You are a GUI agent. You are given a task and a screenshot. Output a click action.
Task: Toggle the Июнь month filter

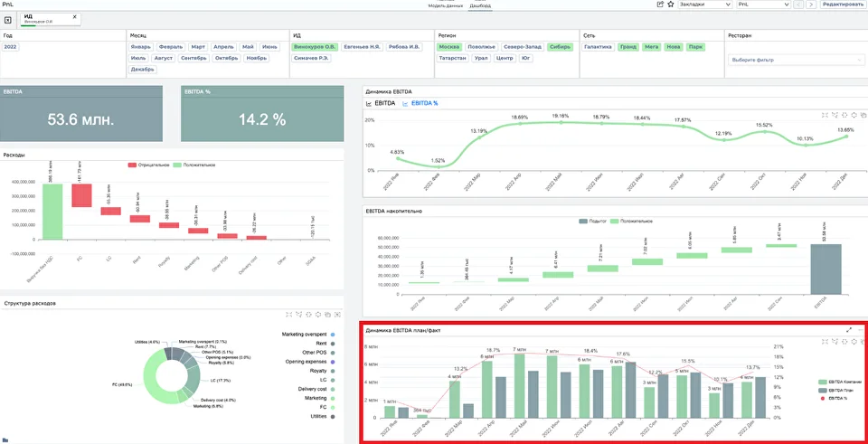coord(269,47)
